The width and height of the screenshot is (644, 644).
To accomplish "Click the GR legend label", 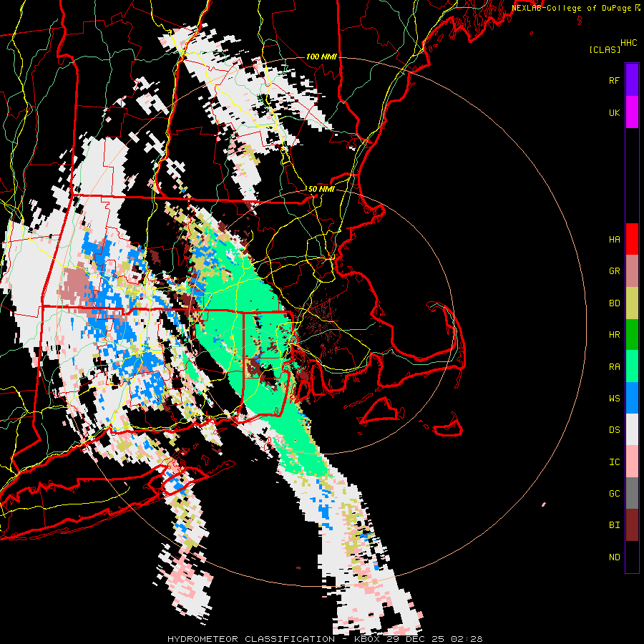I will [614, 271].
